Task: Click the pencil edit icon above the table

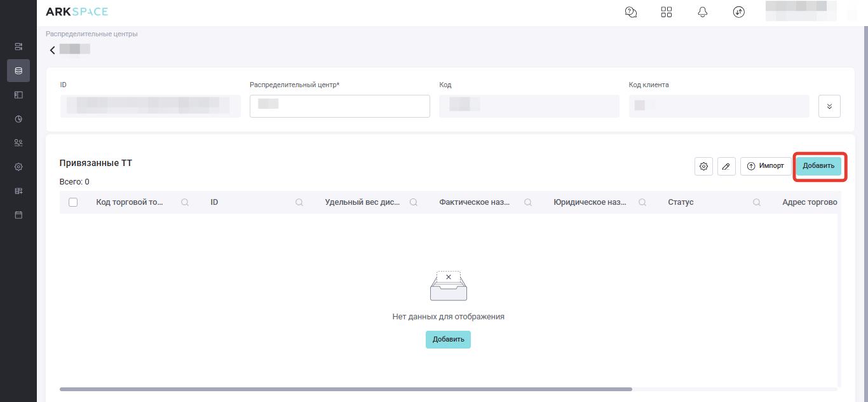Action: coord(726,166)
